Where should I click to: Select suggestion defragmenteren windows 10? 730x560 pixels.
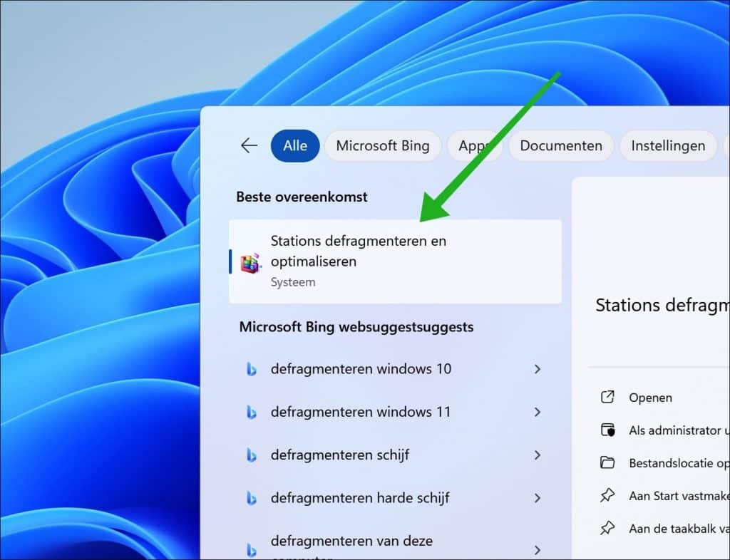395,369
